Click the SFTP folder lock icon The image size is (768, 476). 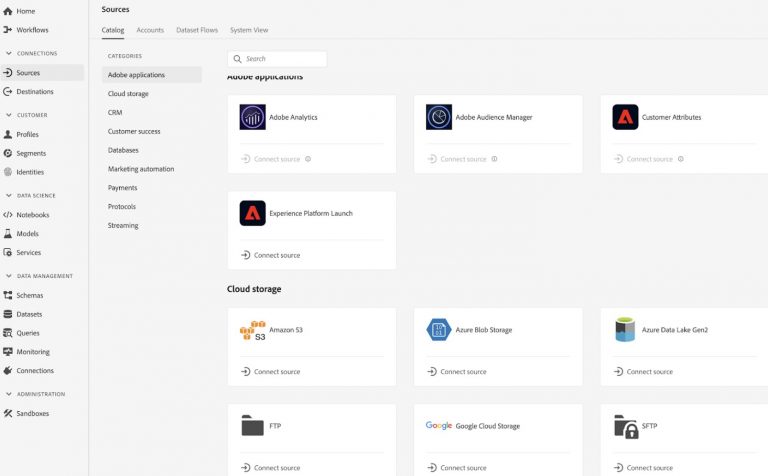tap(625, 426)
